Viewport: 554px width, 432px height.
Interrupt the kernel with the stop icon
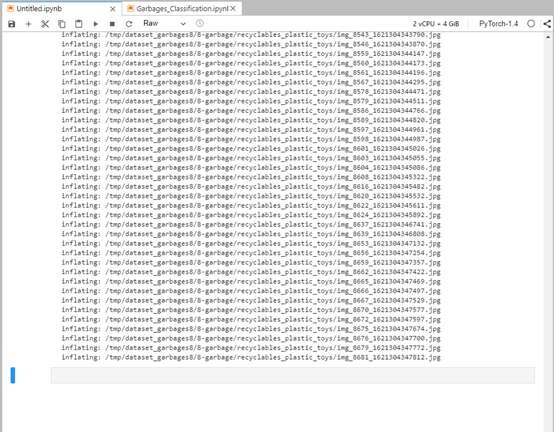(112, 24)
